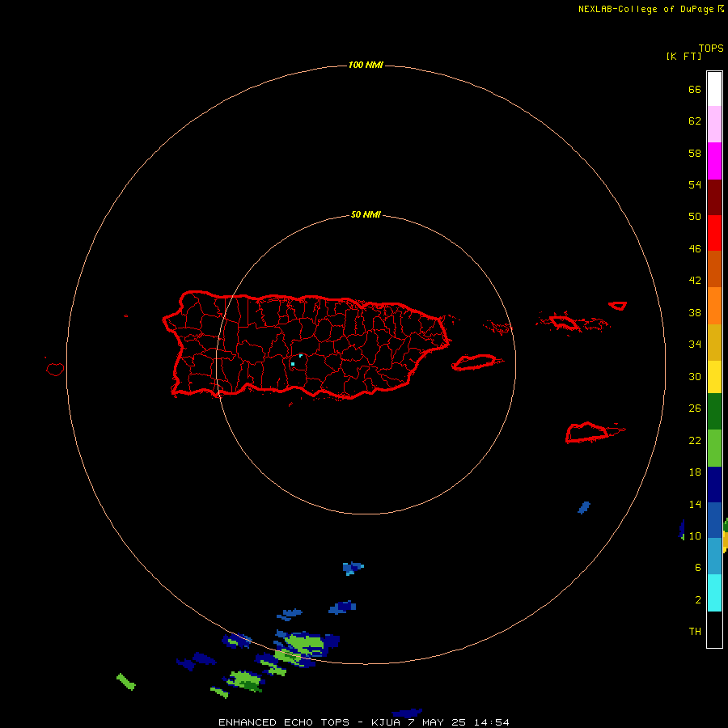Click the cyan legend swatch

click(x=714, y=593)
